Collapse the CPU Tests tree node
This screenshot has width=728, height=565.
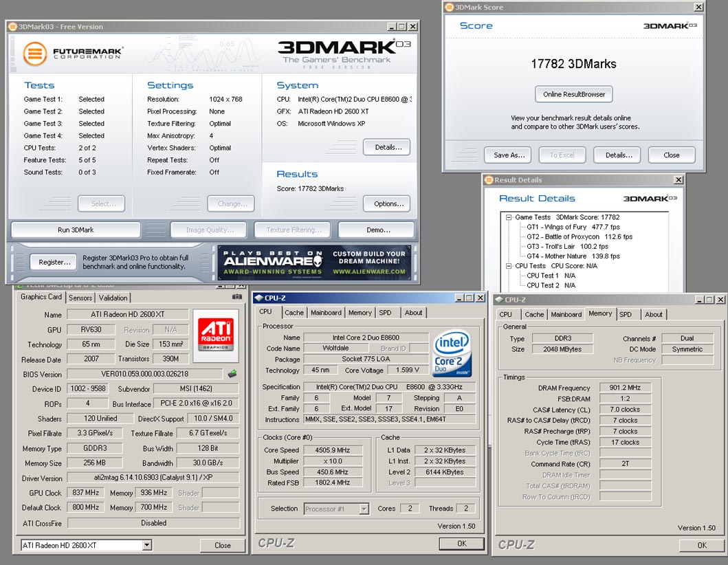tap(509, 266)
